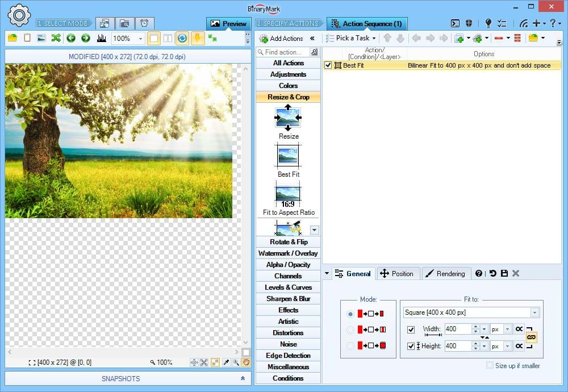Click the red remove action icon
The height and width of the screenshot is (392, 568).
[x=498, y=38]
